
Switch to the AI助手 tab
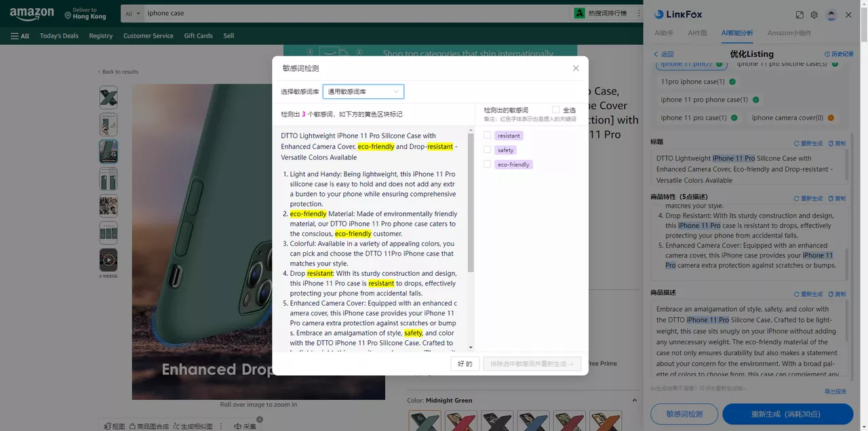tap(664, 33)
